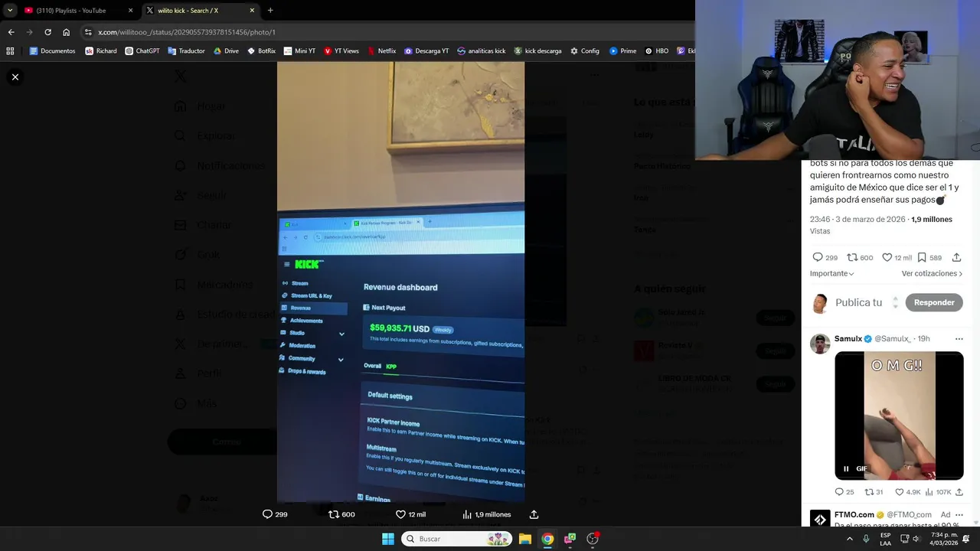Image resolution: width=980 pixels, height=551 pixels.
Task: Open a new browser tab
Action: pos(270,10)
